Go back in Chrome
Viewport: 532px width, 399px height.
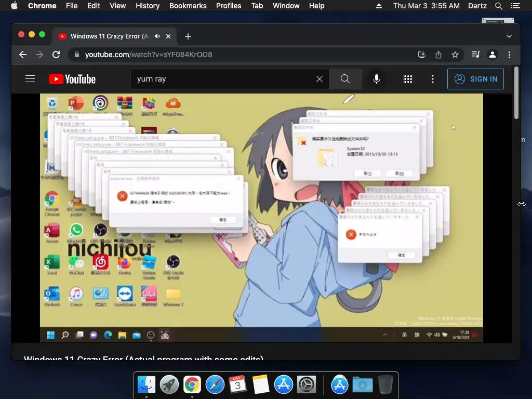click(x=23, y=55)
